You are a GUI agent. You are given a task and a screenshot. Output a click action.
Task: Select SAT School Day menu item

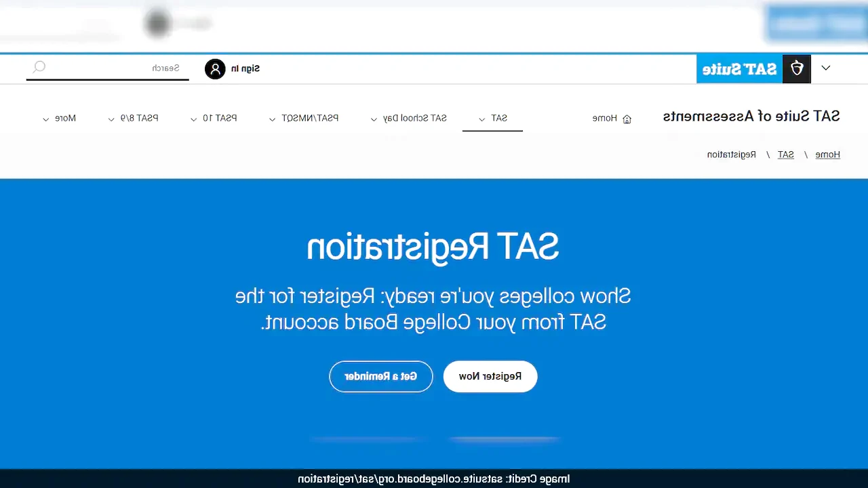[x=415, y=118]
